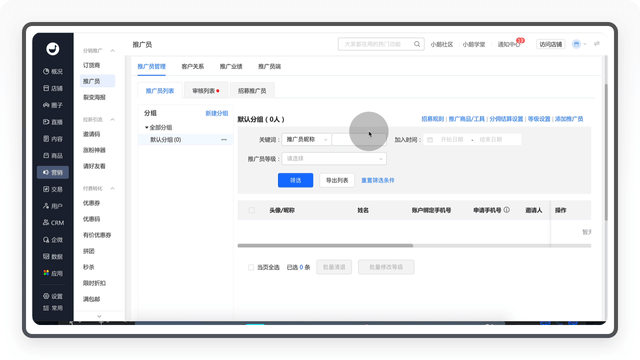This screenshot has width=640, height=360.
Task: Collapse the 分销推广 menu group
Action: [112, 51]
